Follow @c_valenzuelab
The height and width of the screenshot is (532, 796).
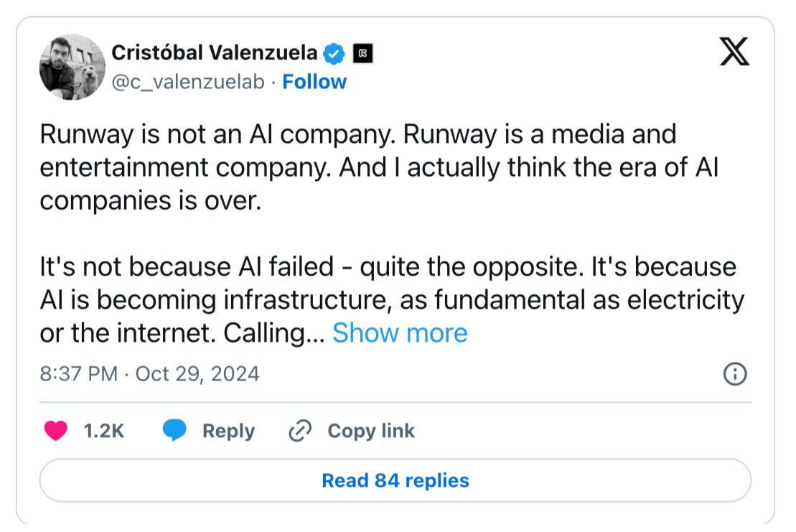click(x=314, y=82)
